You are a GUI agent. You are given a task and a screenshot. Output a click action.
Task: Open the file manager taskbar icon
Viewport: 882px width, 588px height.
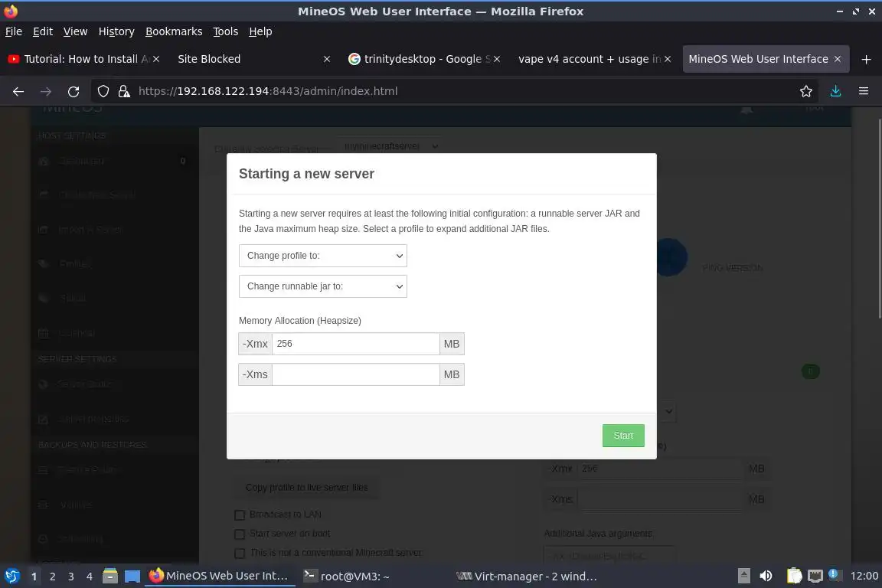pyautogui.click(x=110, y=576)
